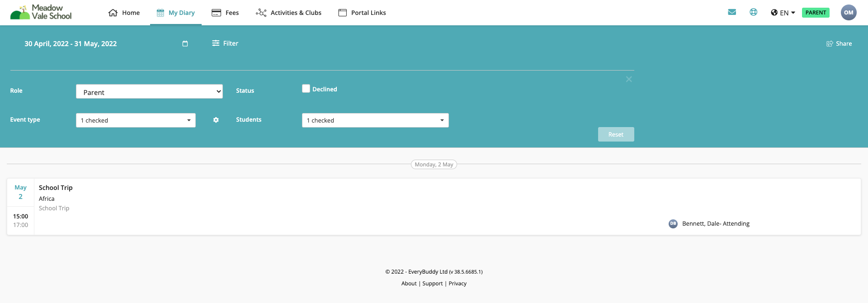Image resolution: width=868 pixels, height=303 pixels.
Task: Share the diary
Action: click(x=839, y=44)
